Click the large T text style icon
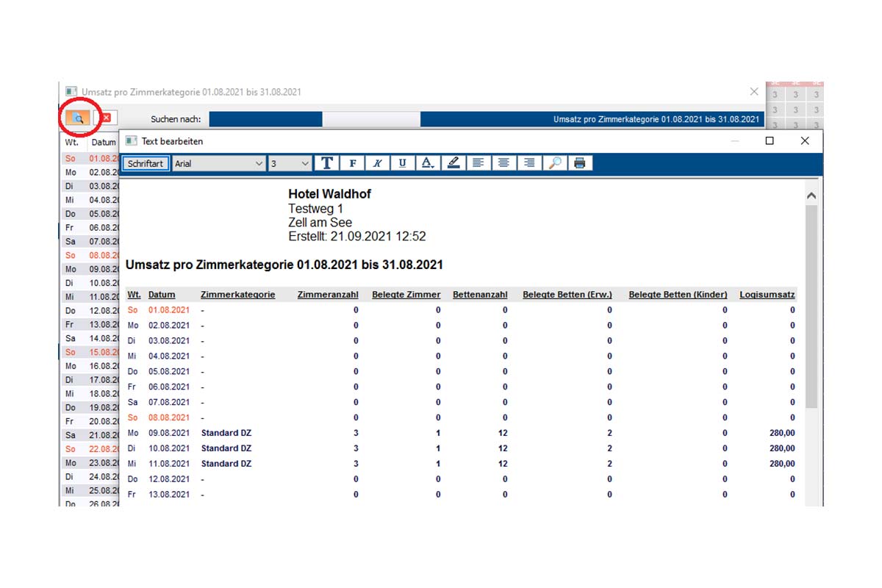 pos(327,163)
